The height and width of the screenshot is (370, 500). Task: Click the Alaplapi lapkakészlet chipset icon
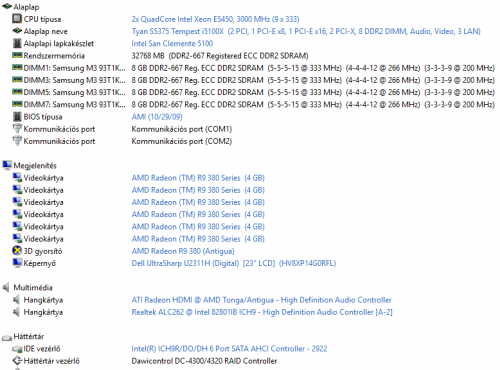(x=17, y=43)
